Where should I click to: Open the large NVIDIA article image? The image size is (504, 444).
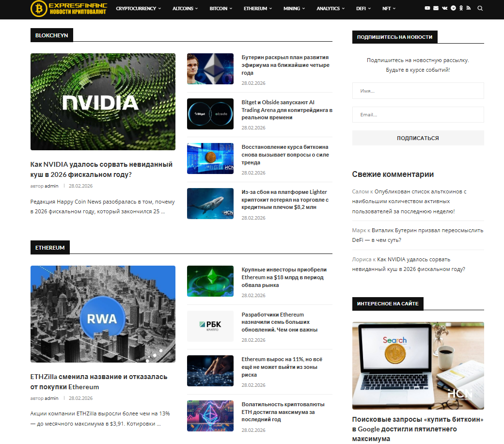point(103,102)
